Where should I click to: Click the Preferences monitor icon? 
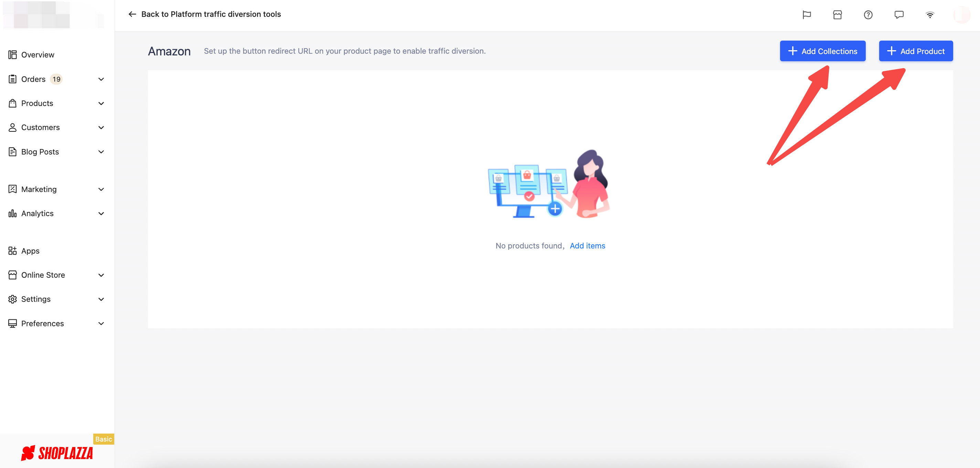tap(12, 323)
